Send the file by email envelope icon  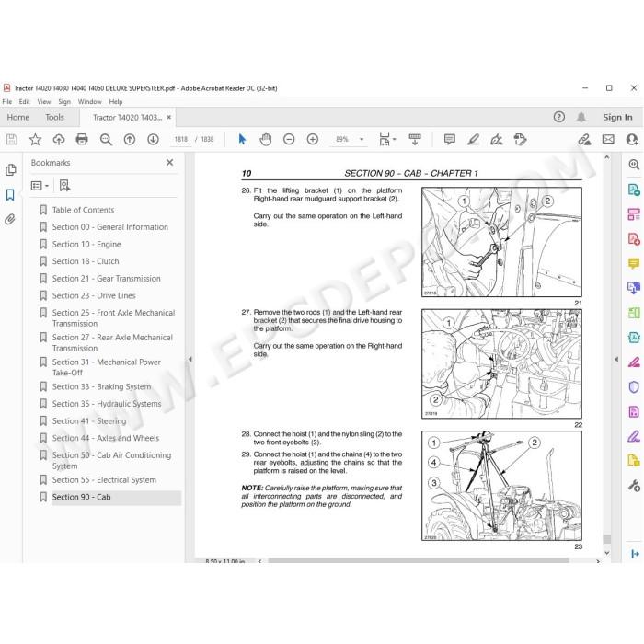click(x=608, y=140)
